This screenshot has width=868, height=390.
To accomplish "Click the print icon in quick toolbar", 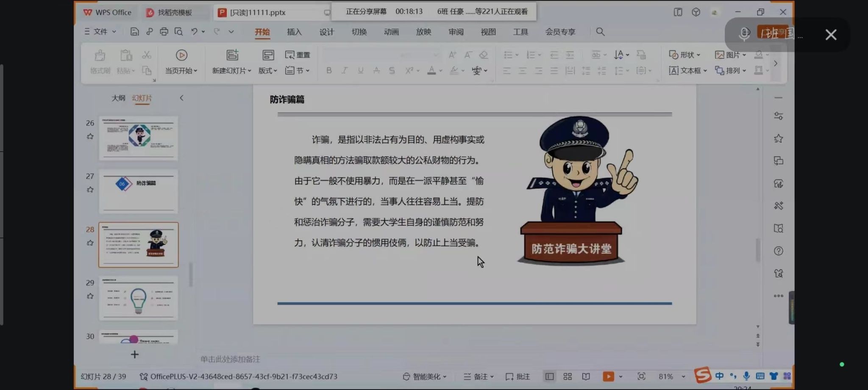I will 164,32.
